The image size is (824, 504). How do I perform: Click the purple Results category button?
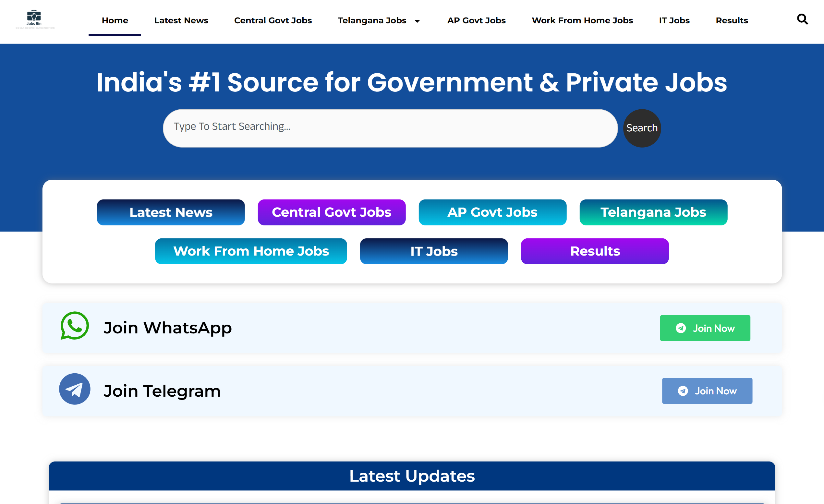(x=595, y=251)
